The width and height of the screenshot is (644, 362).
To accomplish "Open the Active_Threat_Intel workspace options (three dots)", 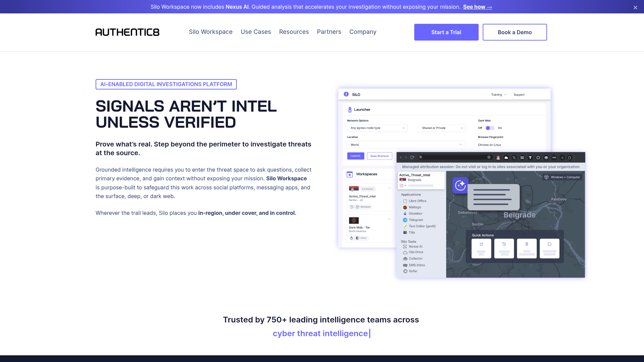I will pyautogui.click(x=389, y=188).
